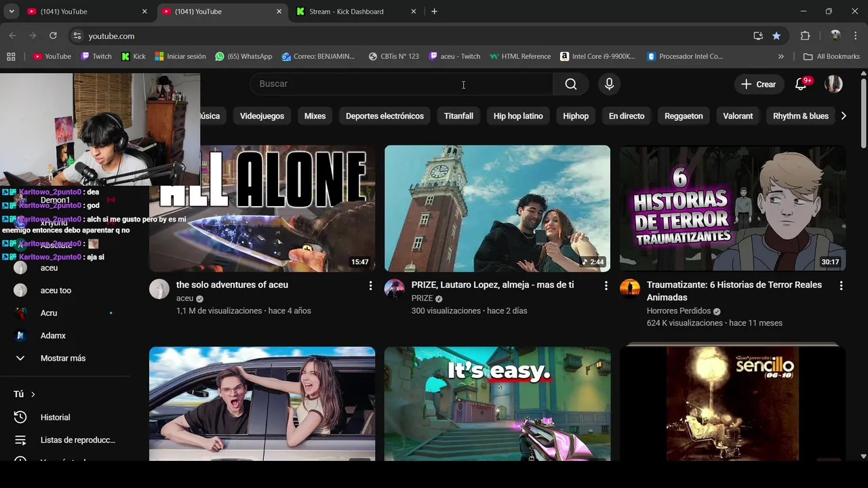Open title 'Traumatizante: 6 Historias de Terror Reales'
The image size is (868, 488).
tap(734, 291)
